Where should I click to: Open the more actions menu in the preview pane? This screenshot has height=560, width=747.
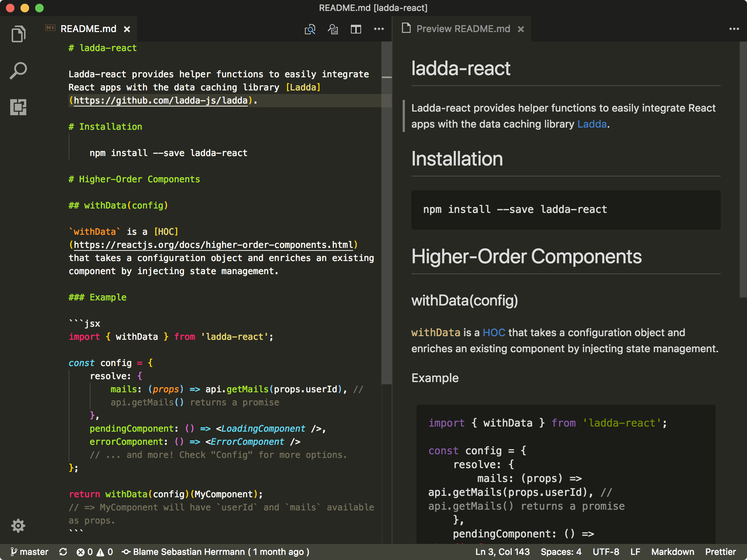tap(734, 29)
